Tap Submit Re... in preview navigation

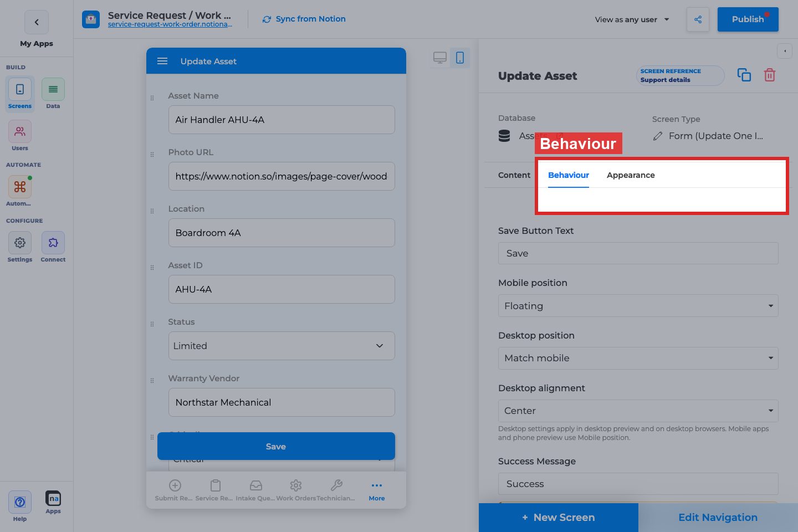174,491
